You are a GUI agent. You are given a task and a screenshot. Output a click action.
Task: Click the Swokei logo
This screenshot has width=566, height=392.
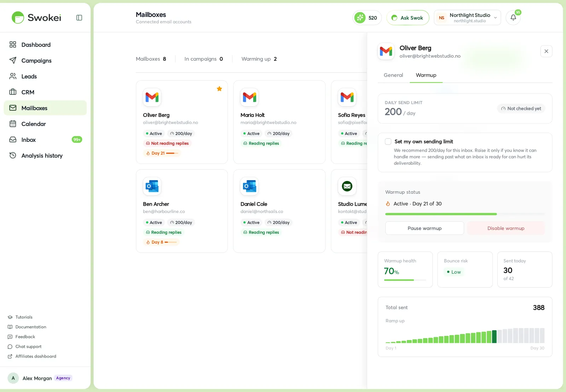click(x=36, y=18)
